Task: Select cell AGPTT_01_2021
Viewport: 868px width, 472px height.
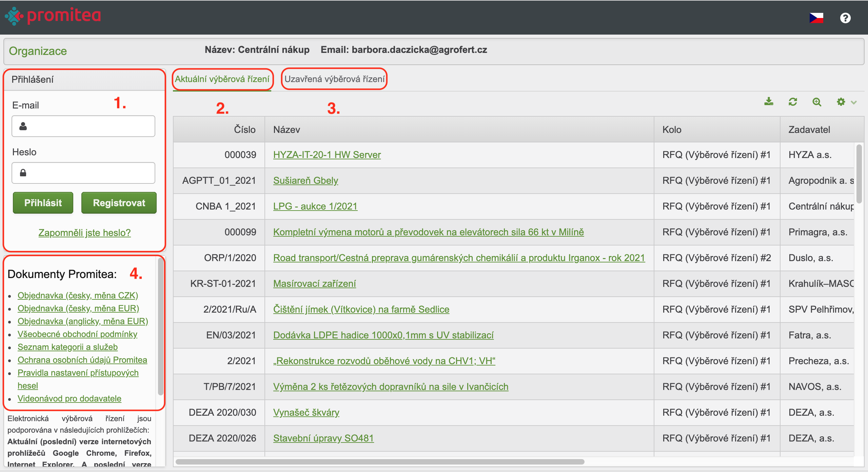Action: pos(219,180)
